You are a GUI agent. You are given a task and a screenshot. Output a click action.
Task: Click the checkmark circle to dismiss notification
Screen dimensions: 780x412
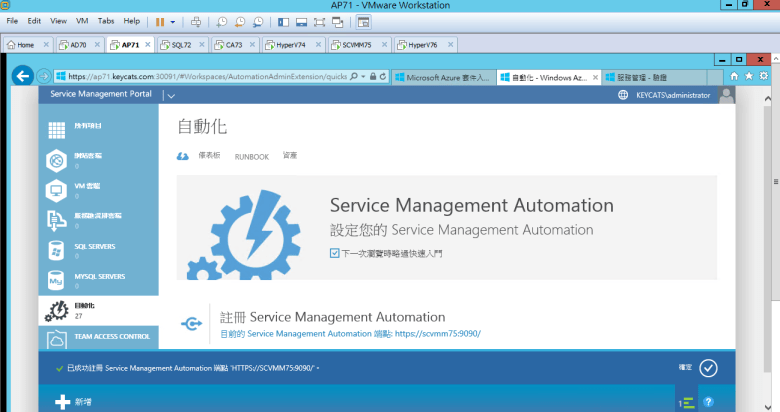pos(708,368)
